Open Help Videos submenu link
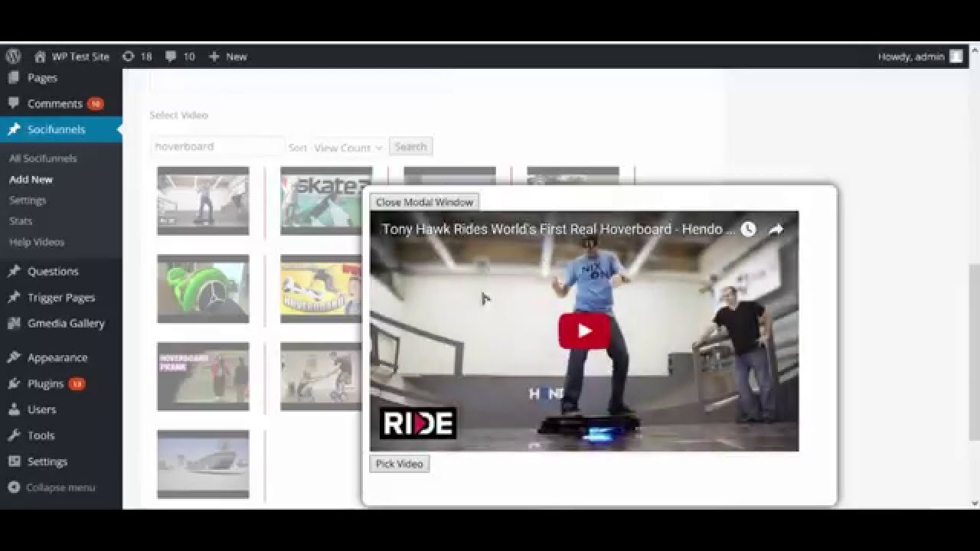The width and height of the screenshot is (980, 551). [x=37, y=242]
